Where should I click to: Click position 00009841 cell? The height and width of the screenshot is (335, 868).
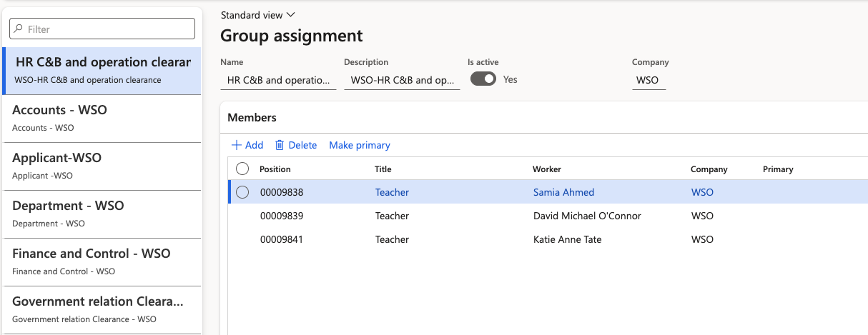click(x=281, y=239)
